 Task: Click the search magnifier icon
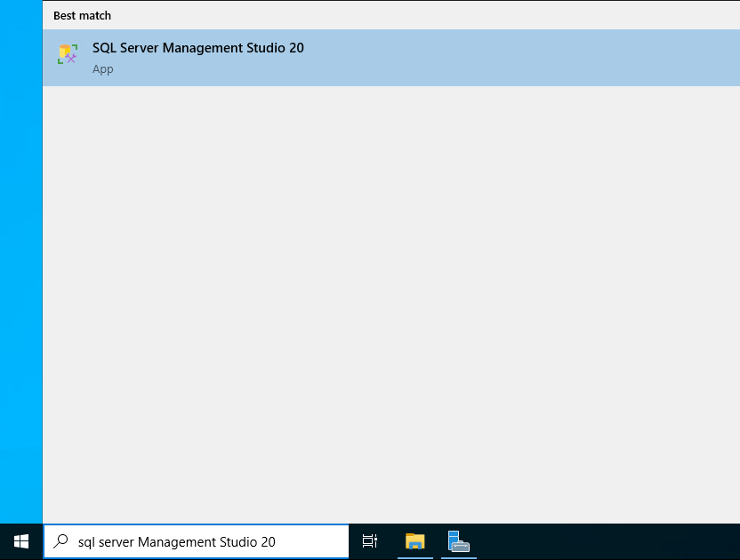coord(60,541)
